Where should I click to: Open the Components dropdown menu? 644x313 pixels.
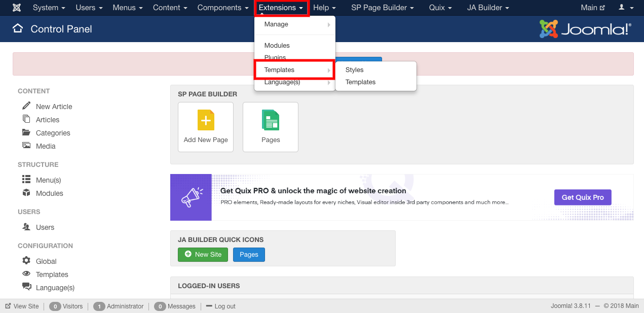pyautogui.click(x=223, y=8)
